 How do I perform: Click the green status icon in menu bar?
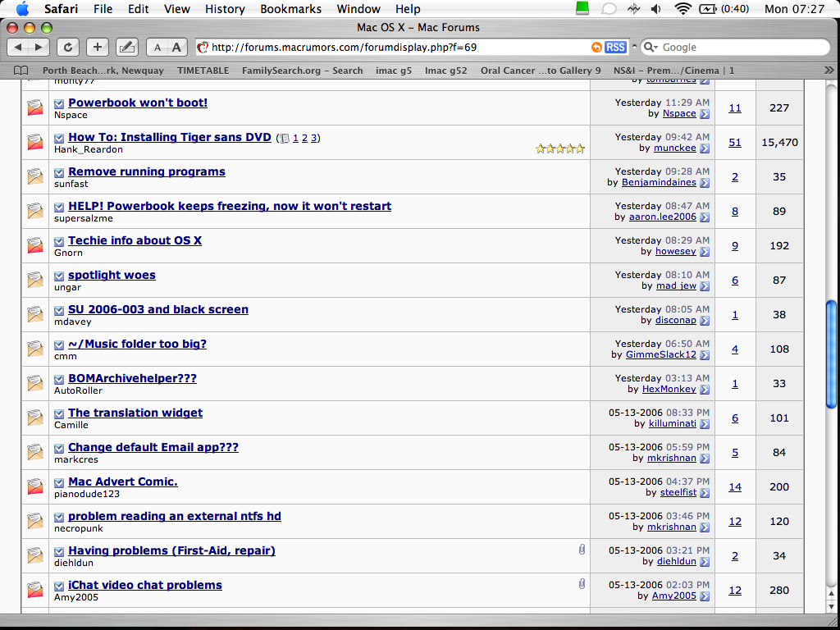(x=582, y=8)
